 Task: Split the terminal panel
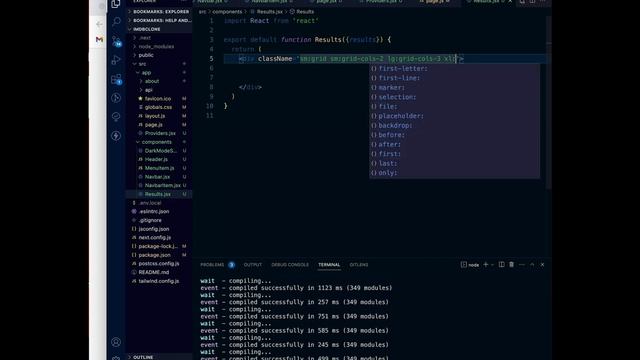(x=501, y=264)
